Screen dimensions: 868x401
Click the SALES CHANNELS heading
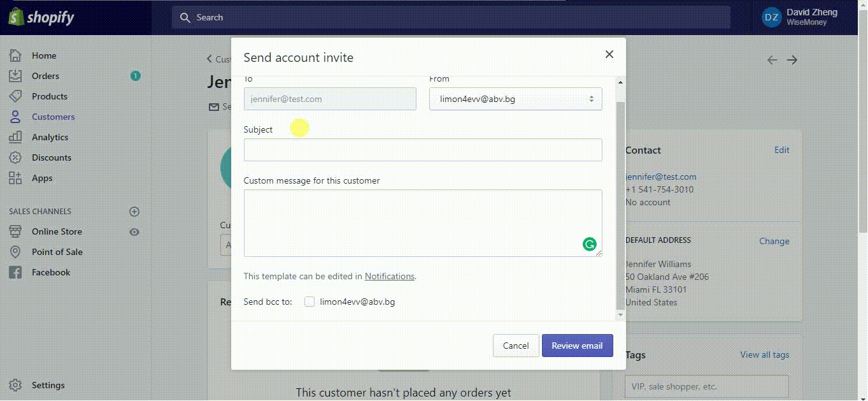coord(40,211)
